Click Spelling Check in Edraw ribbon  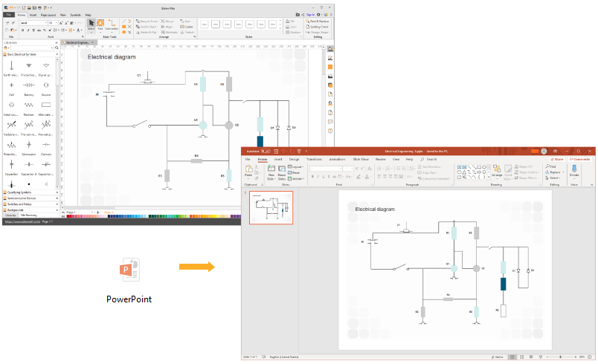pos(318,27)
